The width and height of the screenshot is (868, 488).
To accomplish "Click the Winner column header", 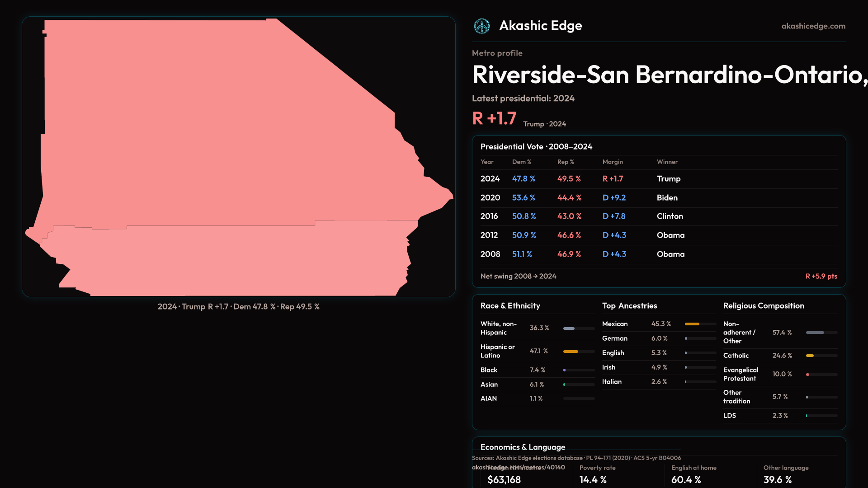I will (667, 162).
